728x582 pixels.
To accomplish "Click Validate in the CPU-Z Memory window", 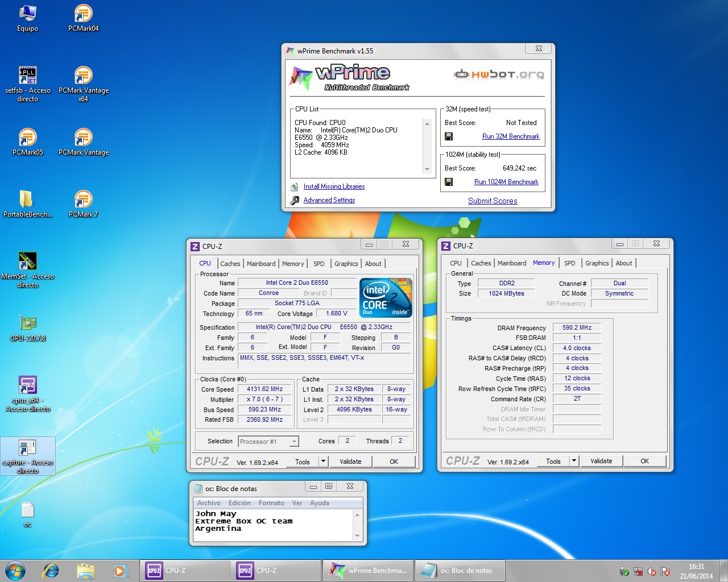I will [601, 461].
